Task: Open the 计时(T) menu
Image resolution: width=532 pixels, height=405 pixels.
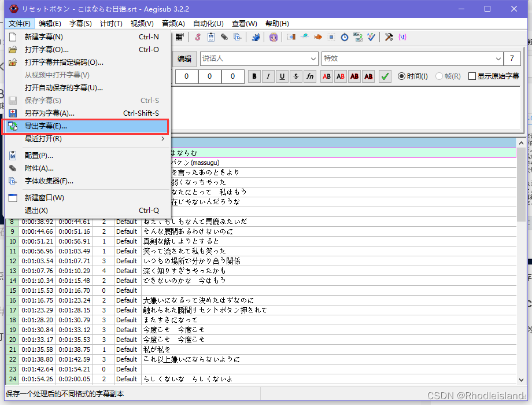Action: (111, 23)
